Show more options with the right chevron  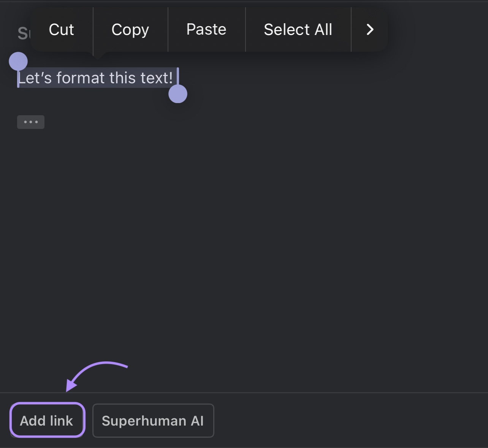pyautogui.click(x=370, y=30)
